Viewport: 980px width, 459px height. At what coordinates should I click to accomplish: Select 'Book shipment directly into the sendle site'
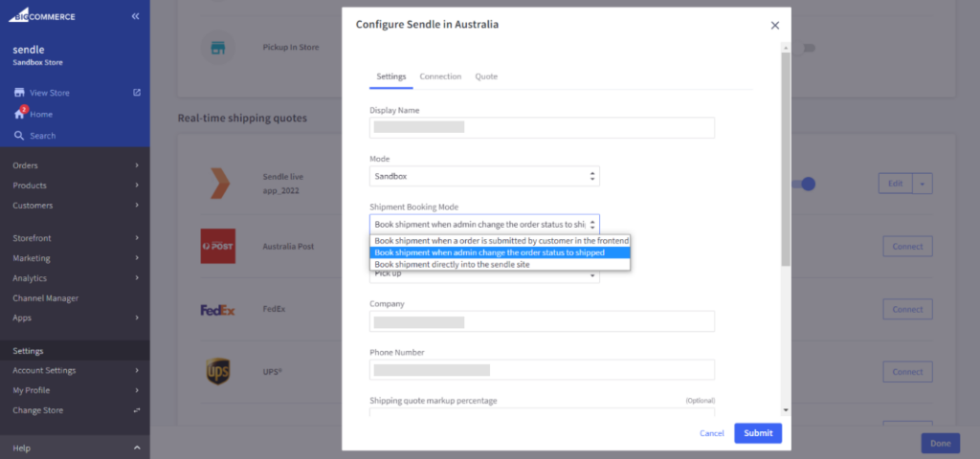pyautogui.click(x=452, y=264)
